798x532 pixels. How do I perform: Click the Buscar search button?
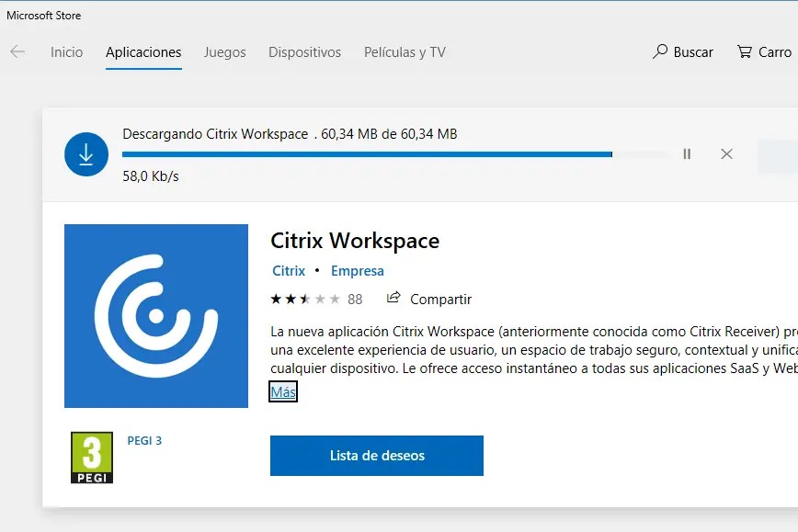683,51
